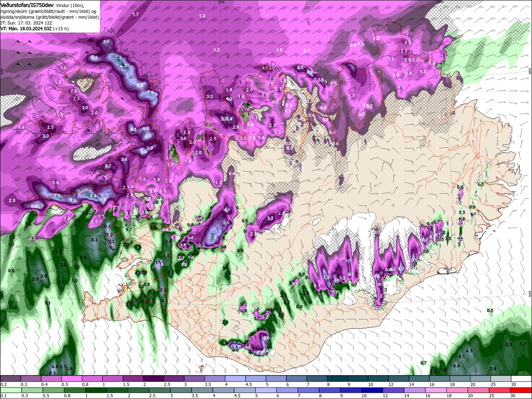
Task: Pick the darkest purple swatch between 2 and 2.5 on the upper scale
Action: click(153, 379)
